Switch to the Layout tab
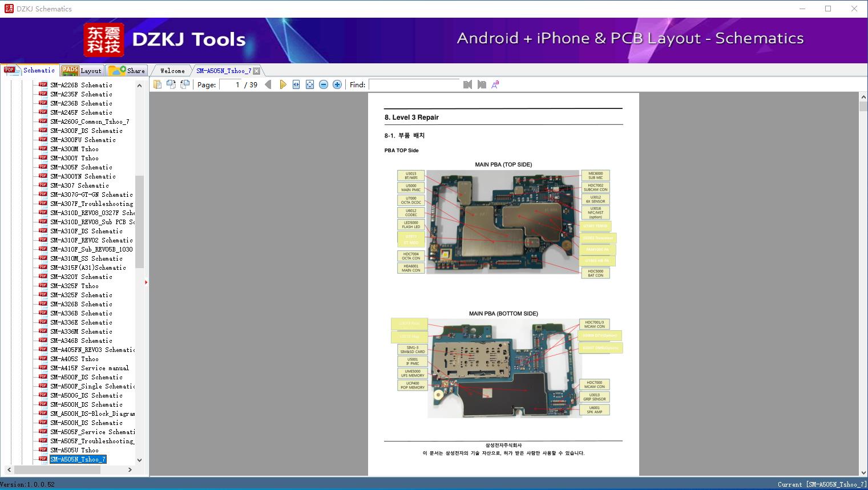 click(82, 71)
